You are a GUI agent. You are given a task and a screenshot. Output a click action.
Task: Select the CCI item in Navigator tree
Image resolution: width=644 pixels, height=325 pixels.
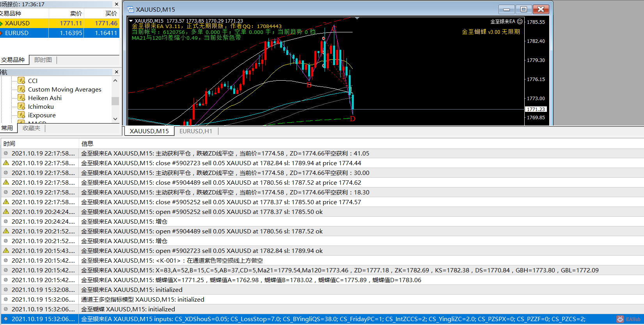pyautogui.click(x=33, y=81)
